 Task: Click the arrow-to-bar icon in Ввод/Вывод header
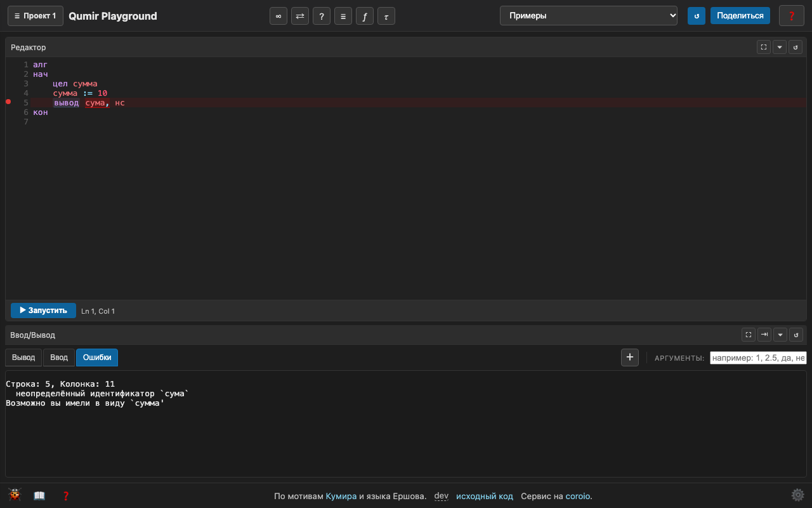(764, 335)
